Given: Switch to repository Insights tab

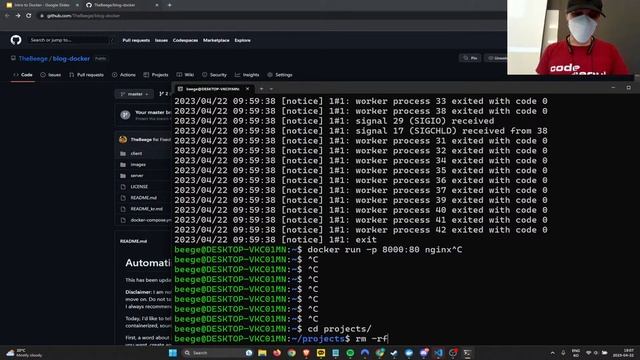Looking at the screenshot, I should (247, 75).
